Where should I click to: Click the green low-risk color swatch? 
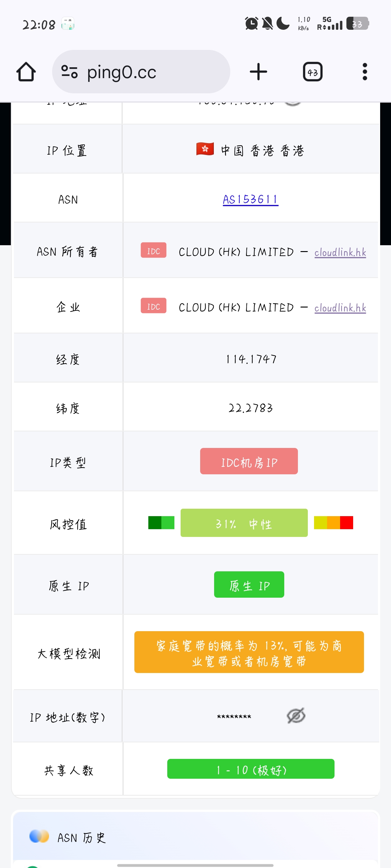pyautogui.click(x=161, y=523)
